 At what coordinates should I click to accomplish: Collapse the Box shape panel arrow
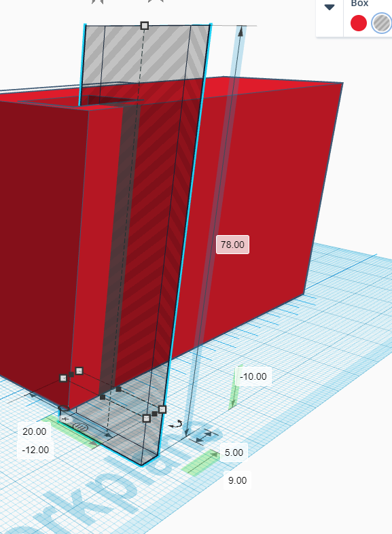coord(329,7)
